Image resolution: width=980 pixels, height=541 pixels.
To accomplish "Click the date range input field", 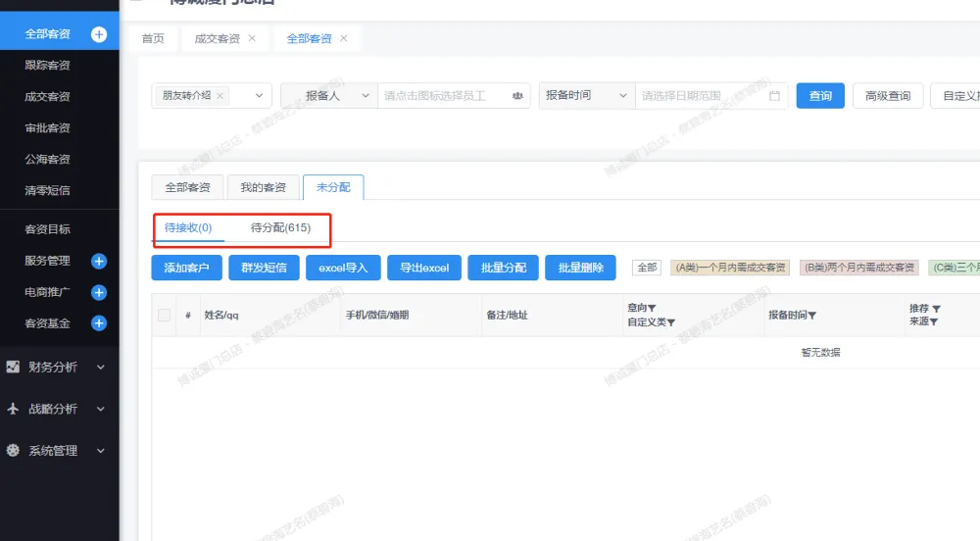I will point(701,96).
